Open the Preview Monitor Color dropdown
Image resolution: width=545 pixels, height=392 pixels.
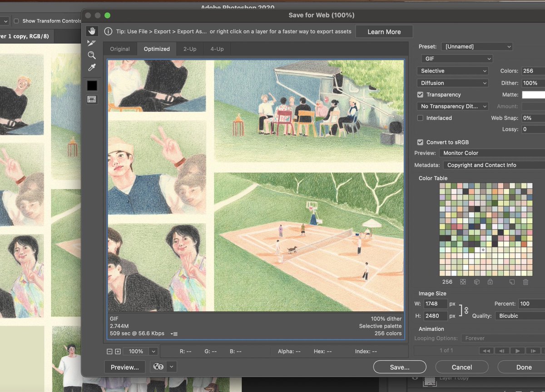click(492, 153)
